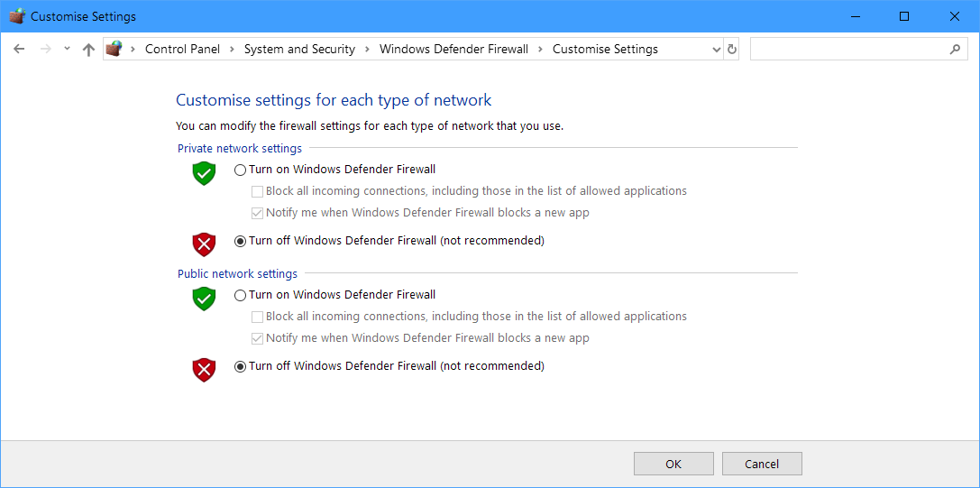Click the Forward navigation arrow
This screenshot has width=980, height=488.
45,49
